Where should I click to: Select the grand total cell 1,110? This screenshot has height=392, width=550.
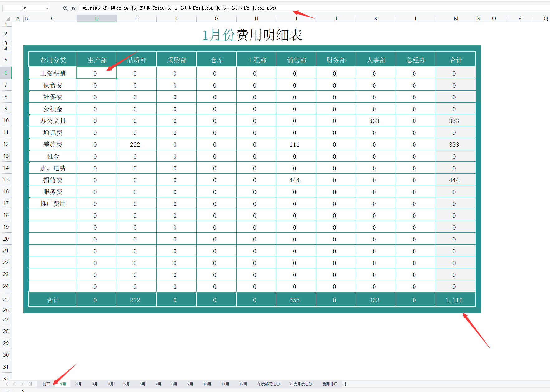[x=456, y=300]
